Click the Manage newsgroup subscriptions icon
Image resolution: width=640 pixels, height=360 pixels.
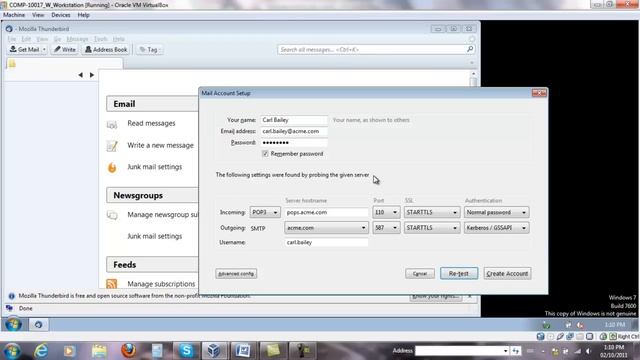[112, 215]
